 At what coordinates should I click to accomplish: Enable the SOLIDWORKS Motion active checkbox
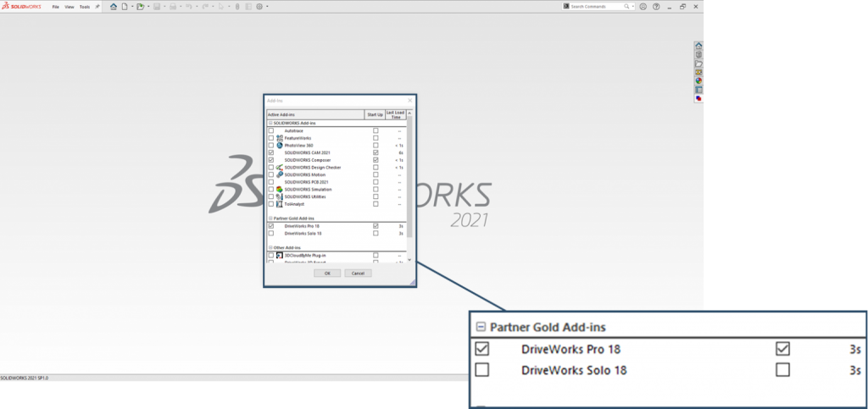tap(270, 174)
